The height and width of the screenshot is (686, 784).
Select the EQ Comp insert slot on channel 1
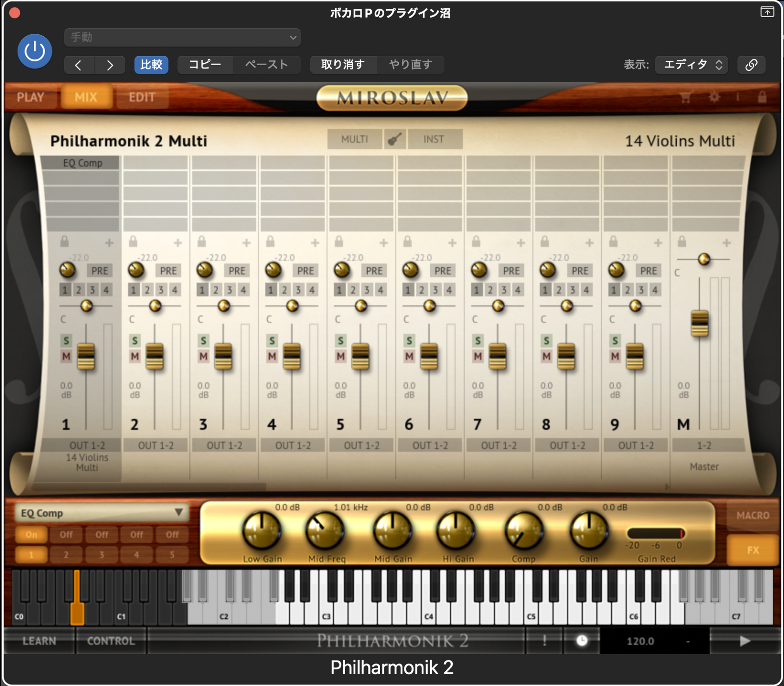(x=80, y=163)
